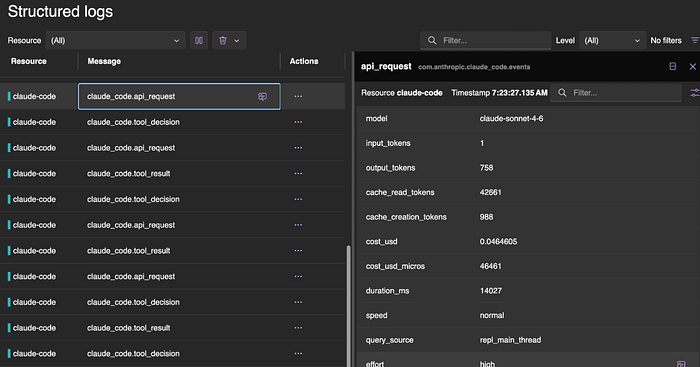Open the clear logs dropdown arrow

(x=237, y=41)
